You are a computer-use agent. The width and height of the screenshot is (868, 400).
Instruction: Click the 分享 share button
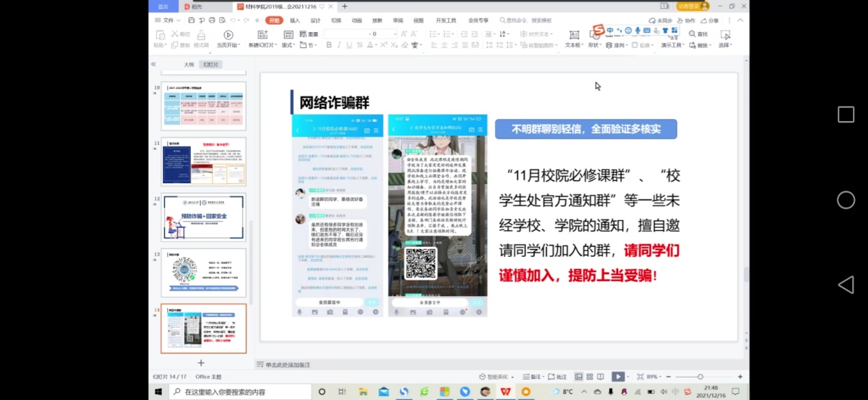710,21
